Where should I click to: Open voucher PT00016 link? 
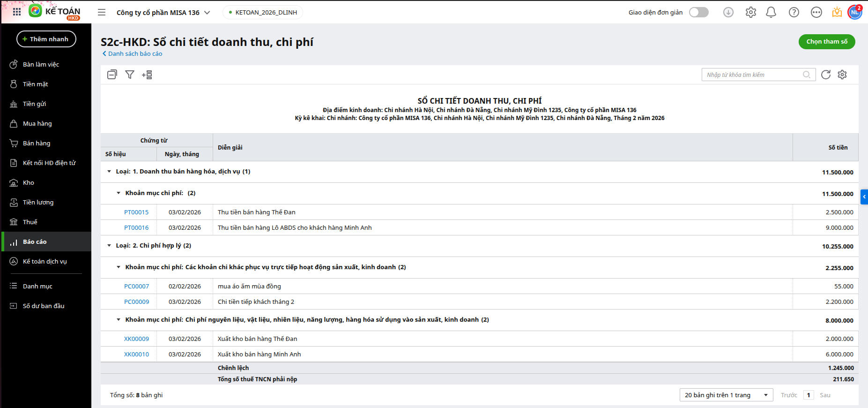136,228
